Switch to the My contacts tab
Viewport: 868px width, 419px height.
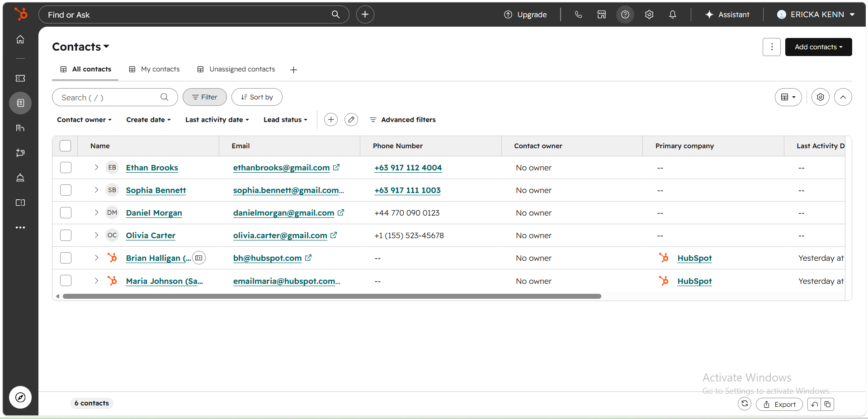tap(155, 69)
